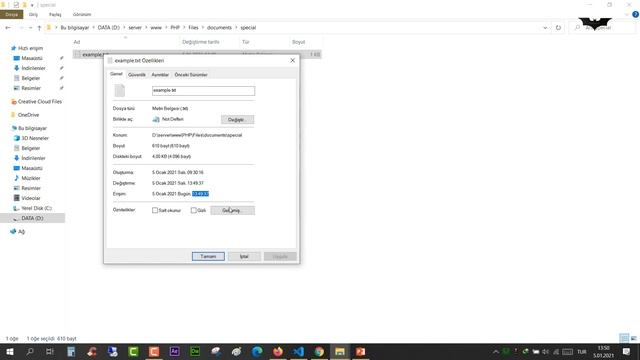Screen dimensions: 640x360
Task: Open Creative Cloud Files in sidebar
Action: (40, 101)
